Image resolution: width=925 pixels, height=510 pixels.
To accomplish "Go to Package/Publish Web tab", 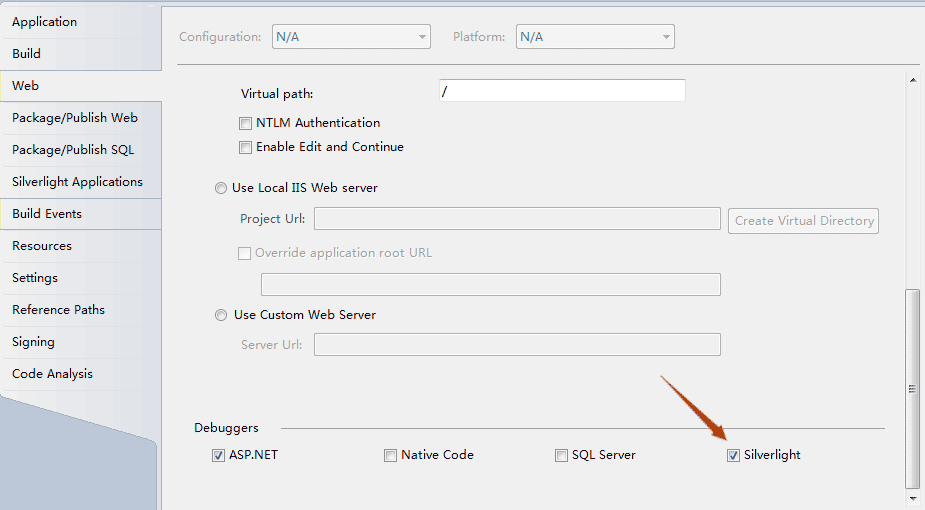I will [x=75, y=118].
